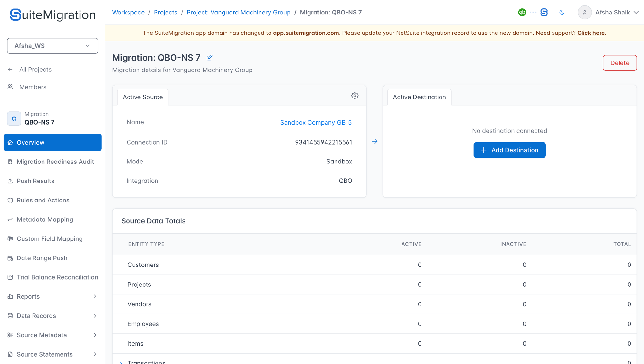
Task: Click the ENTITY TYPE column header
Action: click(146, 244)
